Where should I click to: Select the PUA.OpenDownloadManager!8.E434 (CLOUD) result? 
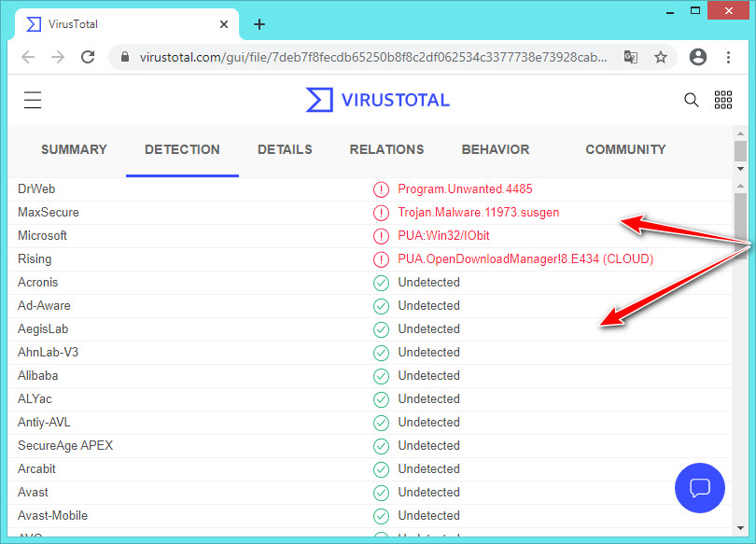525,259
